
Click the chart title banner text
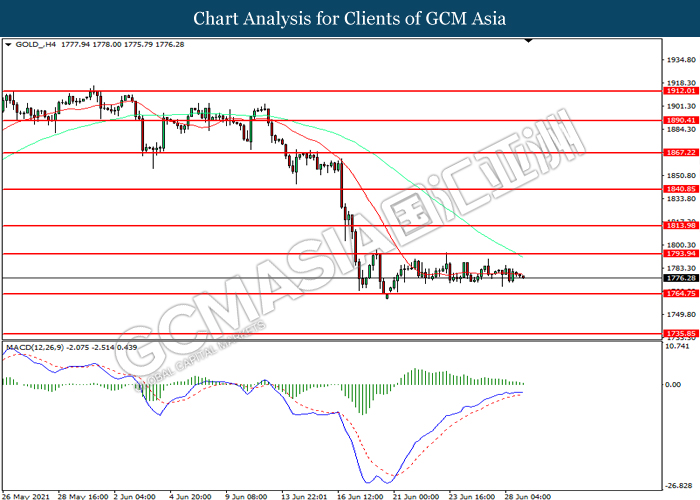click(349, 18)
